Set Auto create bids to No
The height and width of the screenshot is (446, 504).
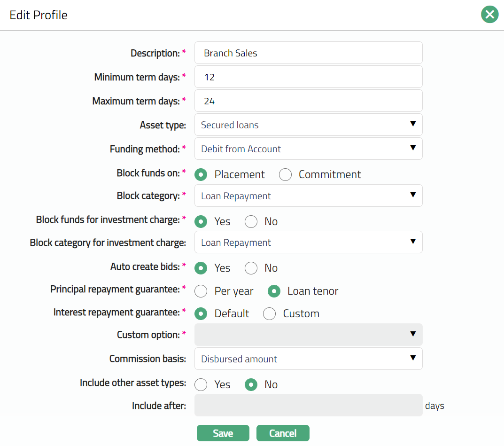[251, 268]
